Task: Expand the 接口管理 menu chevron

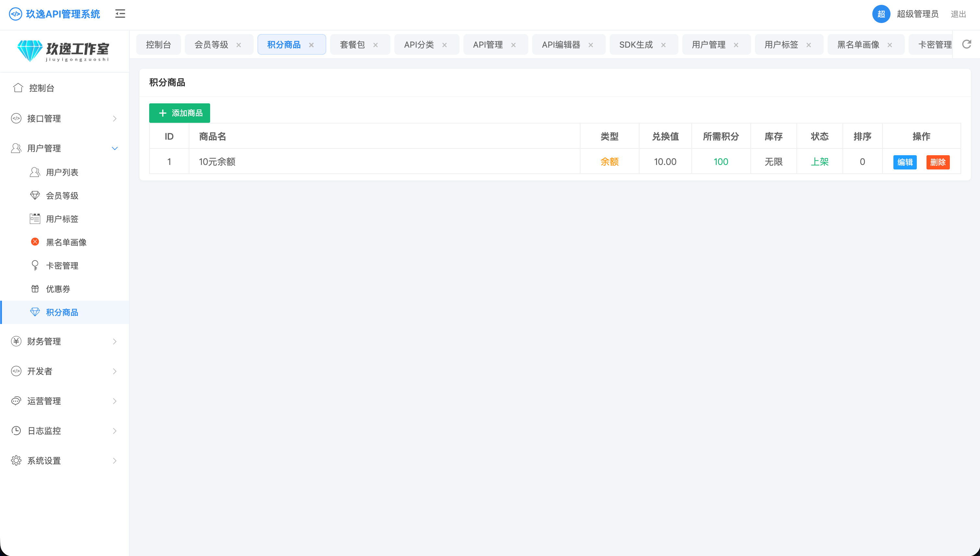Action: [114, 118]
